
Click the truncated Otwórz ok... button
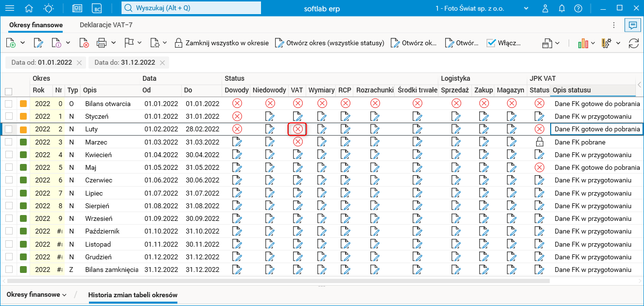click(x=414, y=43)
